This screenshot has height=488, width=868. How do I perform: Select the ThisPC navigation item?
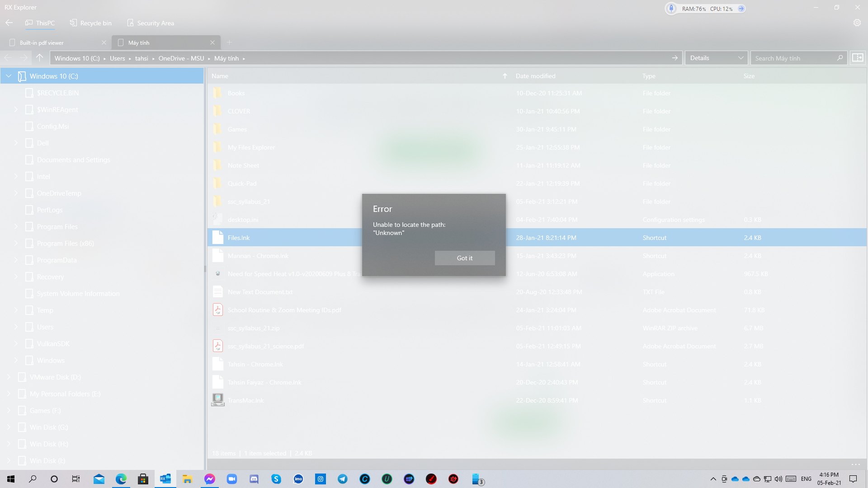[x=40, y=23]
